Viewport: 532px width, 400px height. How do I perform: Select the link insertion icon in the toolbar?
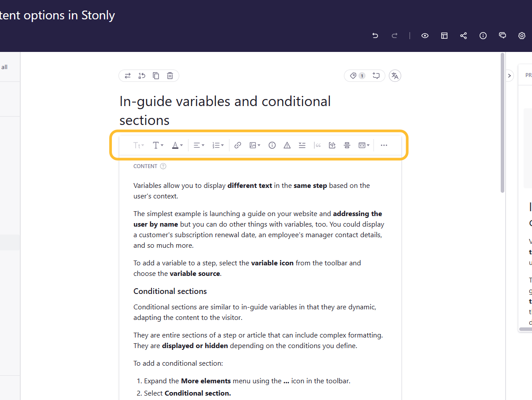click(238, 145)
